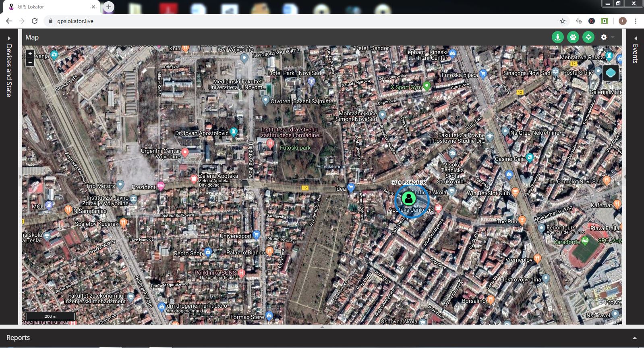Screen dimensions: 644x348
Task: Click the green person locator button
Action: pos(557,37)
